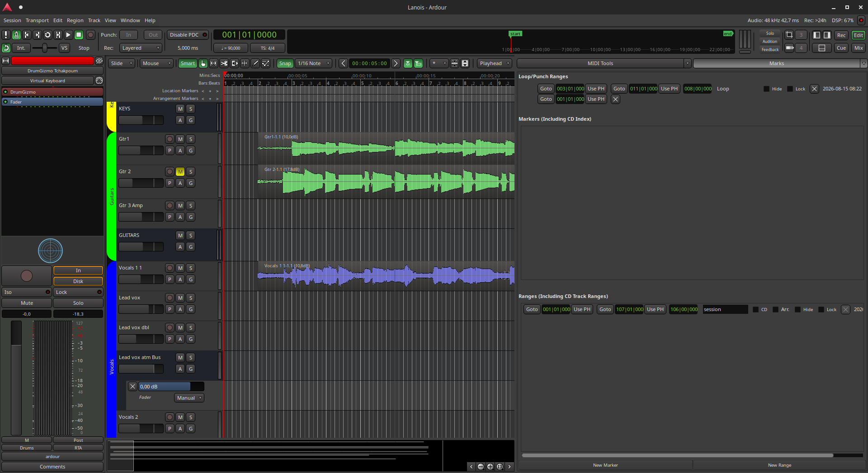Click the play range transport icon
Image resolution: width=868 pixels, height=473 pixels.
click(x=58, y=35)
